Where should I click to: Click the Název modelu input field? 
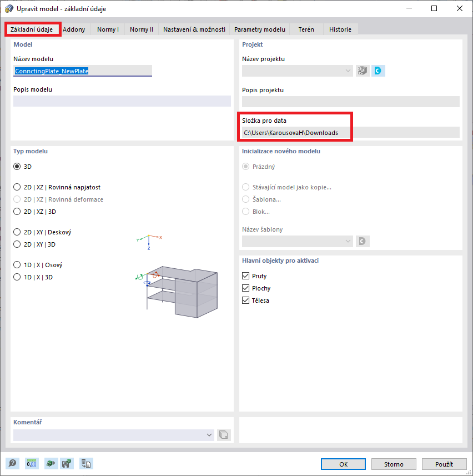(83, 71)
